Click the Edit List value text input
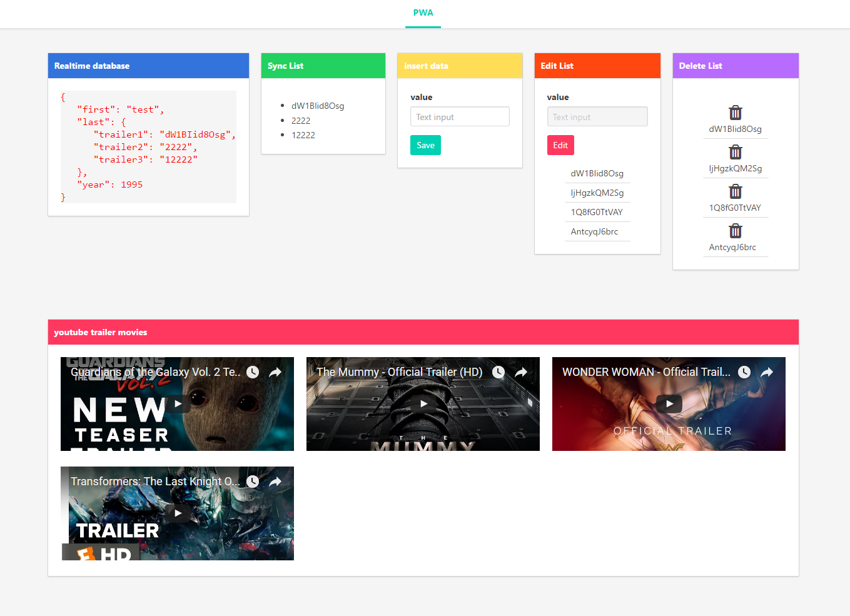The image size is (850, 616). [x=597, y=117]
